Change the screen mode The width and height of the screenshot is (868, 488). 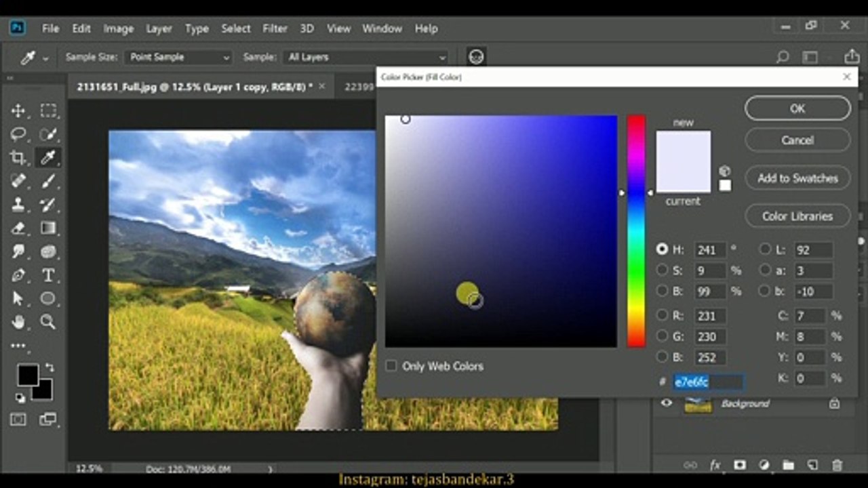[48, 420]
